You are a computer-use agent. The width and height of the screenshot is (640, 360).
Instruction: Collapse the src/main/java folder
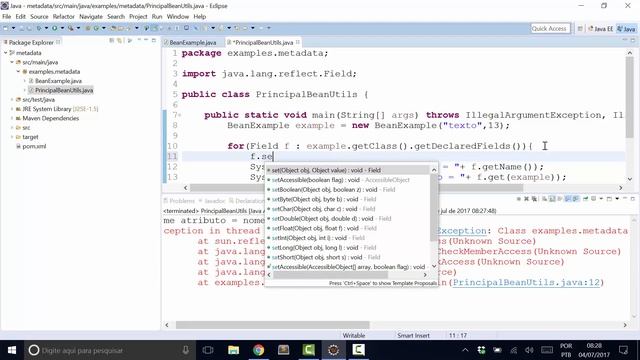pos(12,62)
